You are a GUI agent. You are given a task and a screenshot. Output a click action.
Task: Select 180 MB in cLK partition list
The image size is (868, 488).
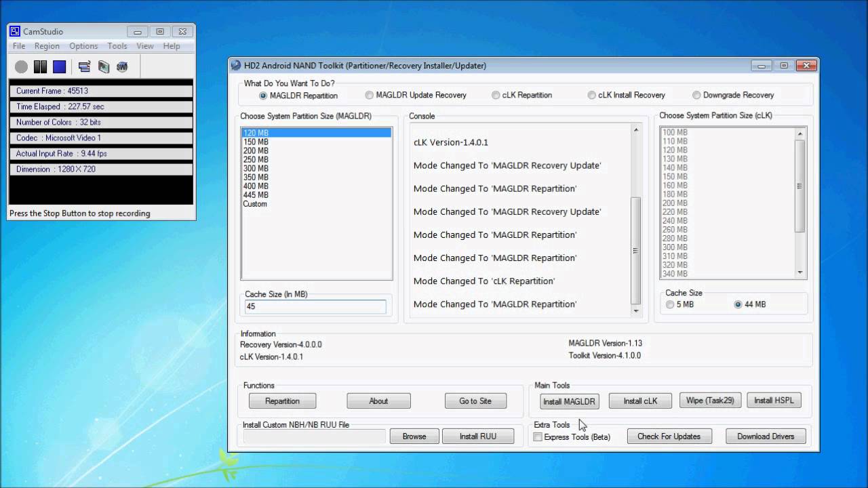(x=728, y=194)
